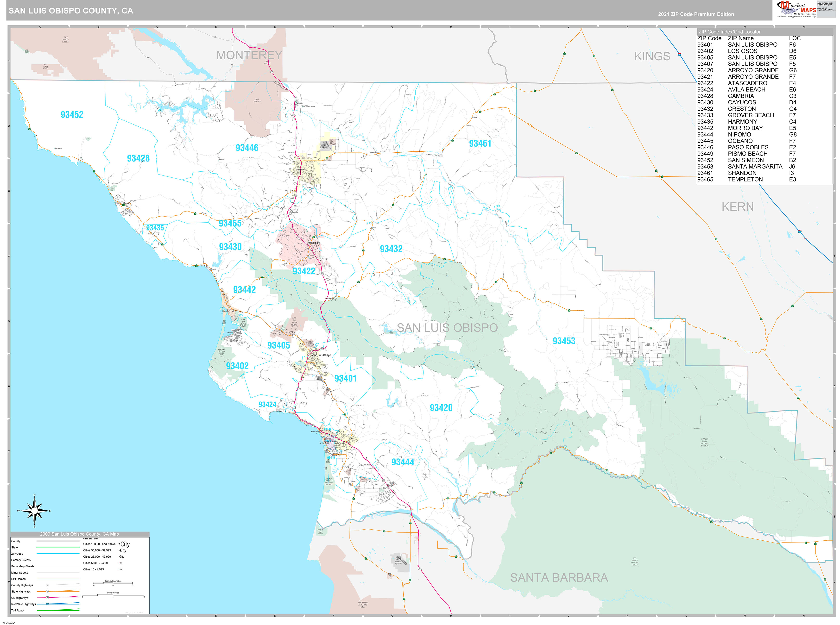Click the 93420 ZIP label on the map
This screenshot has height=625, width=840.
pos(441,408)
